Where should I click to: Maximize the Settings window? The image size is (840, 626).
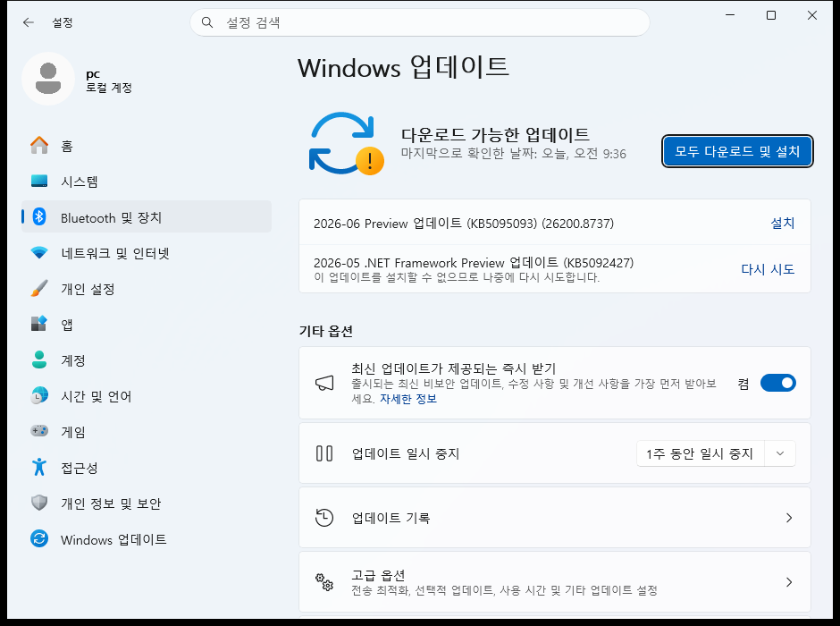tap(771, 15)
